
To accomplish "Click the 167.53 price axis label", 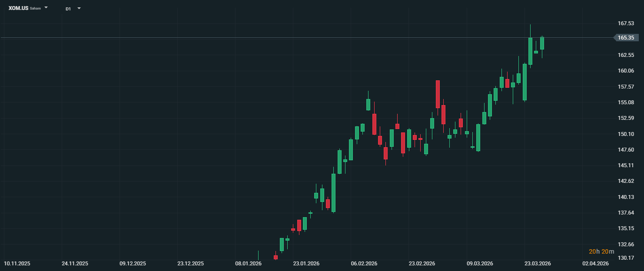I will [x=626, y=23].
